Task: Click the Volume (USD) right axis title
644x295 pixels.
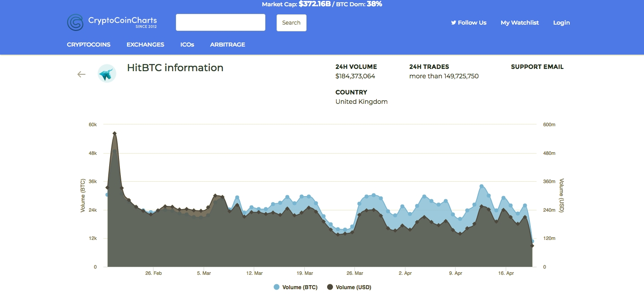Action: 562,196
